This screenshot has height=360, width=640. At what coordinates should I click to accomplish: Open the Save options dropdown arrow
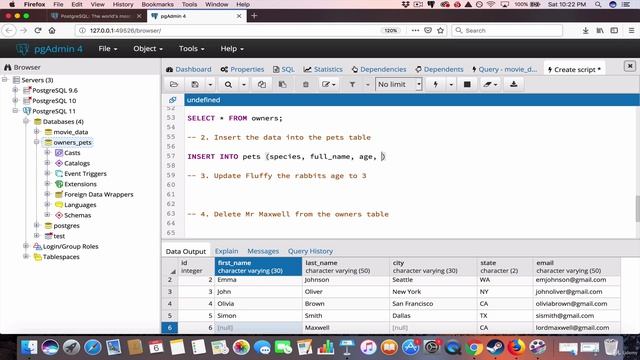(x=210, y=84)
